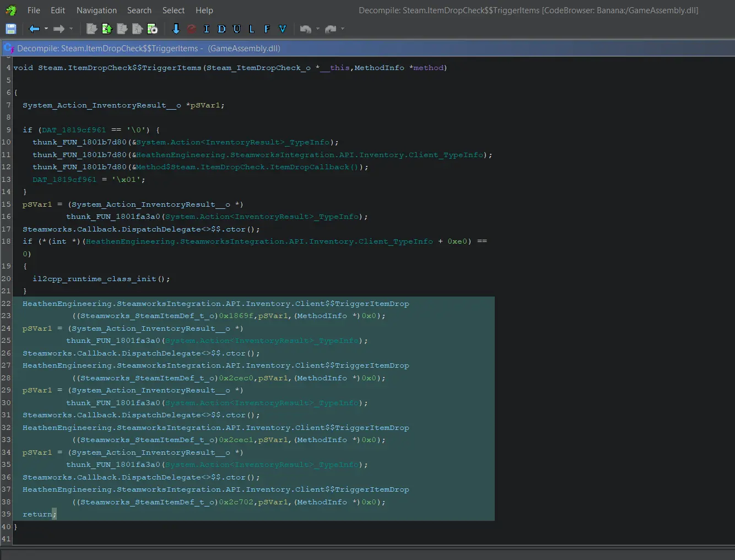The height and width of the screenshot is (560, 735).
Task: Click the pSVar1 assignment on line 24
Action: (37, 329)
